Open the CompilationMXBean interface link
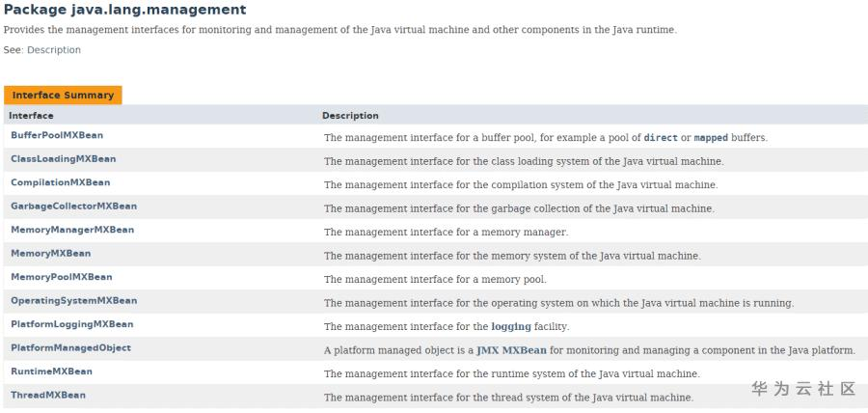Screen dimensions: 868x413 point(60,182)
